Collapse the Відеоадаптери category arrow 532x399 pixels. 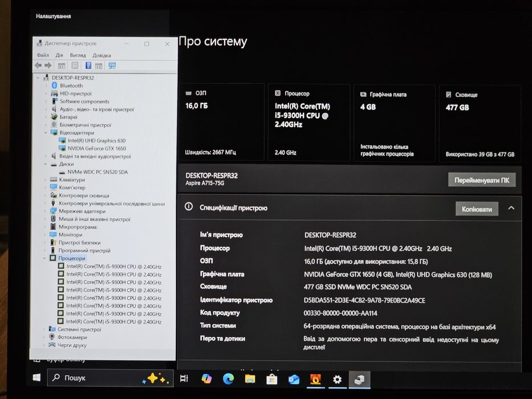coord(46,133)
